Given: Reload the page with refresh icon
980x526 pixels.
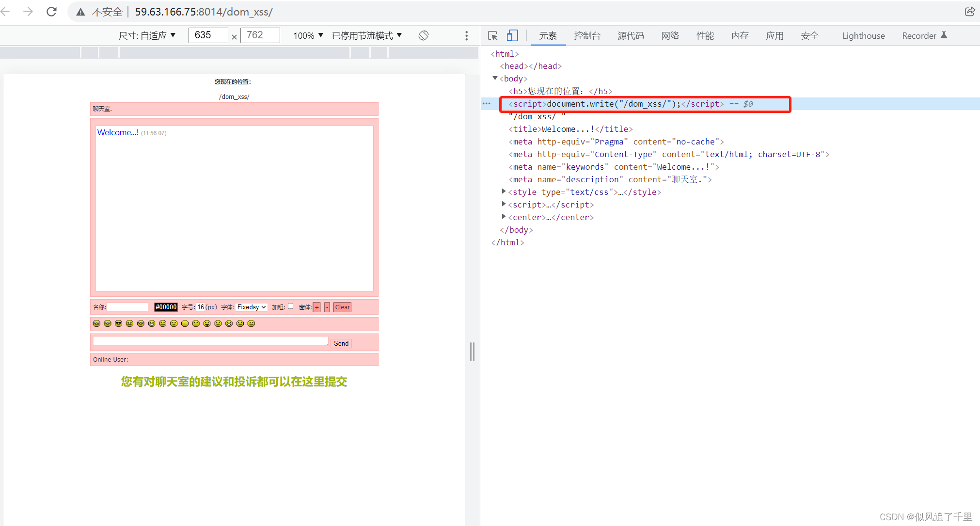Looking at the screenshot, I should tap(51, 12).
